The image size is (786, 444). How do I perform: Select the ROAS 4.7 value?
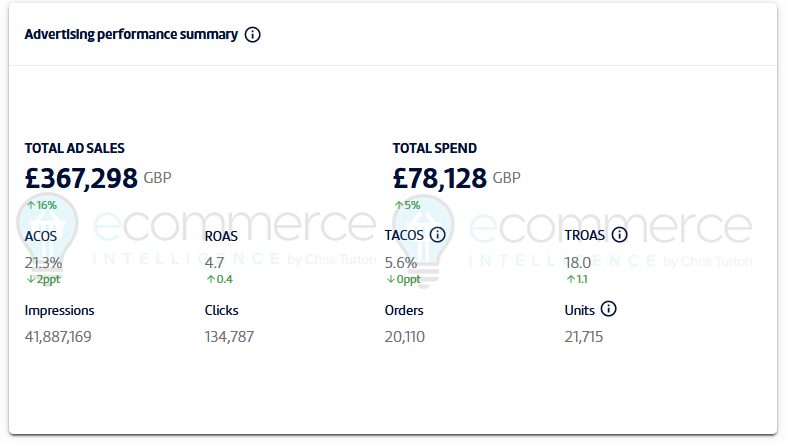pos(215,263)
